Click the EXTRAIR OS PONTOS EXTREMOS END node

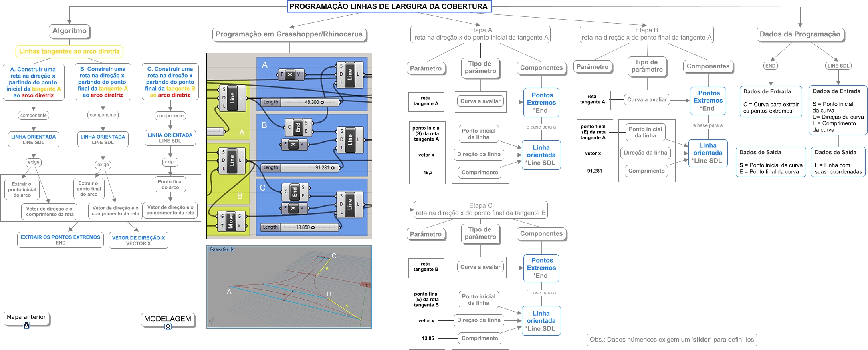tap(60, 240)
